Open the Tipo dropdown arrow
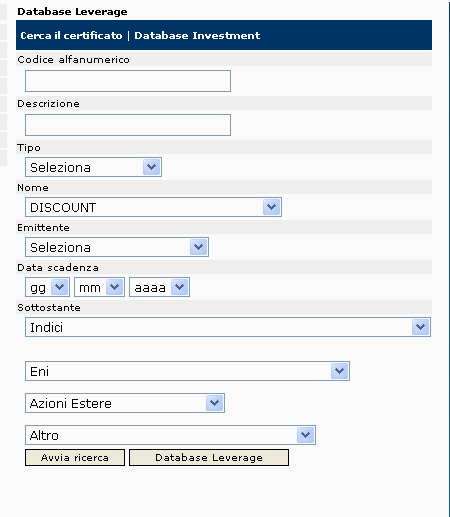The image size is (450, 517). click(152, 167)
